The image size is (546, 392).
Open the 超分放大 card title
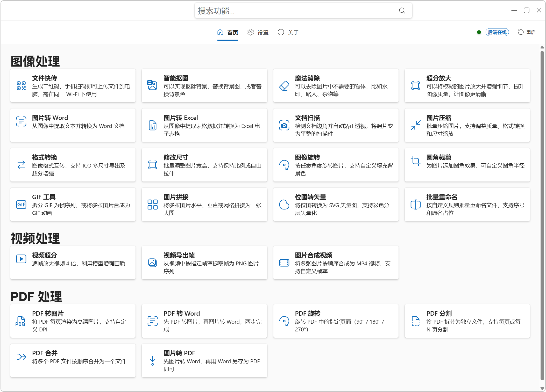click(439, 78)
